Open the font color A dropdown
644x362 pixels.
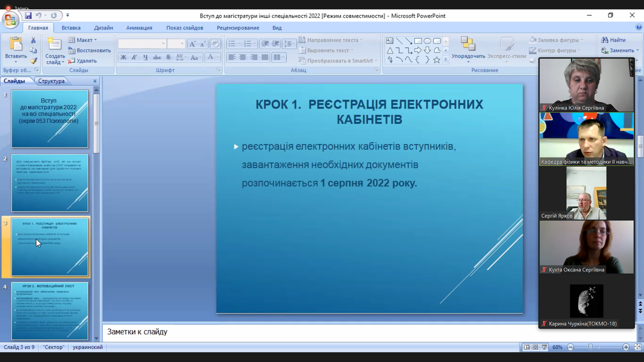(x=218, y=57)
